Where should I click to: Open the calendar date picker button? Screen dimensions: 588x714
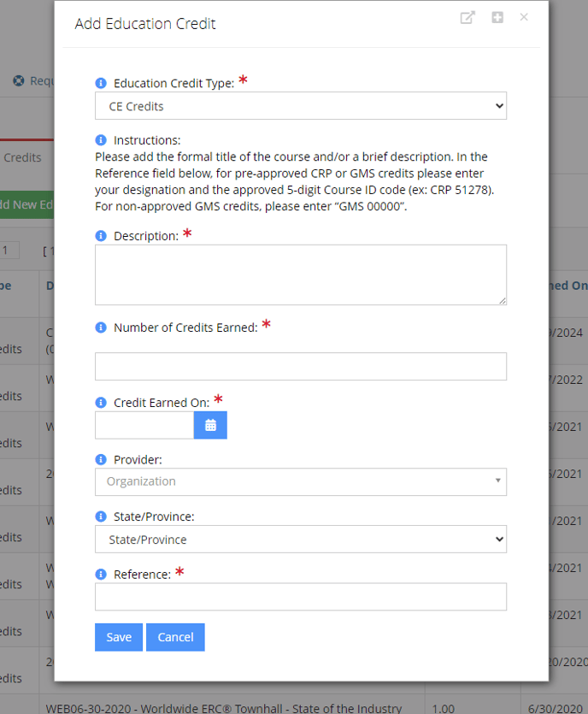(x=210, y=425)
